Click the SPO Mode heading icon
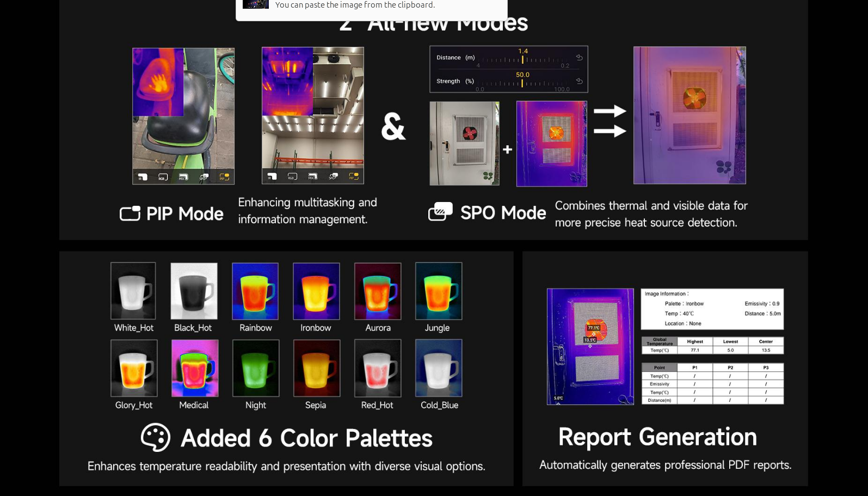 pos(440,212)
